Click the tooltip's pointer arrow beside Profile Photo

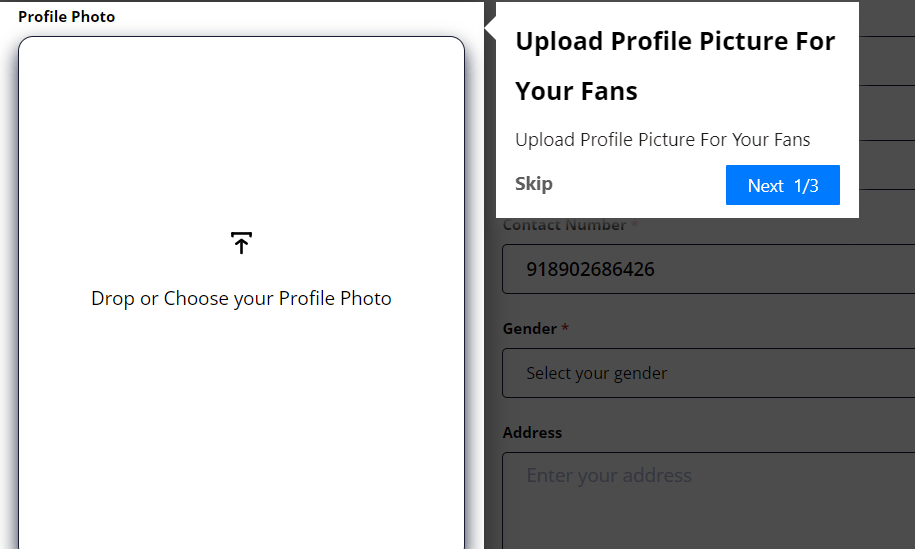tap(490, 27)
